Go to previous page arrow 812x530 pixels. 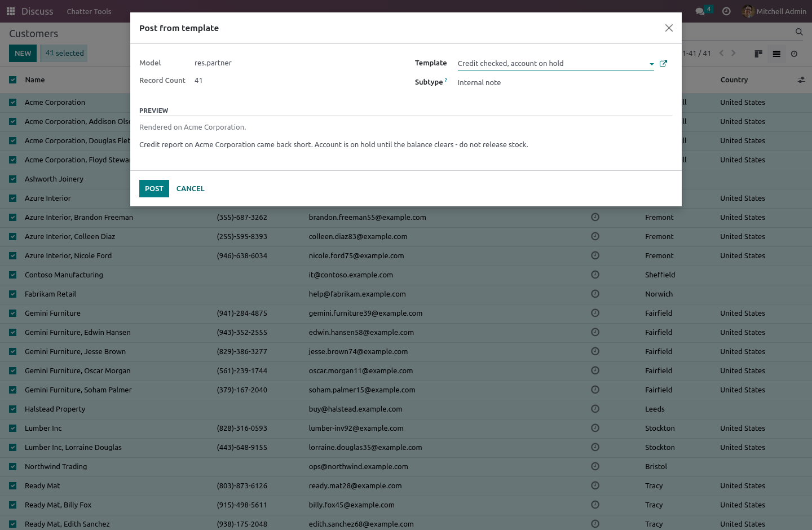pyautogui.click(x=721, y=53)
